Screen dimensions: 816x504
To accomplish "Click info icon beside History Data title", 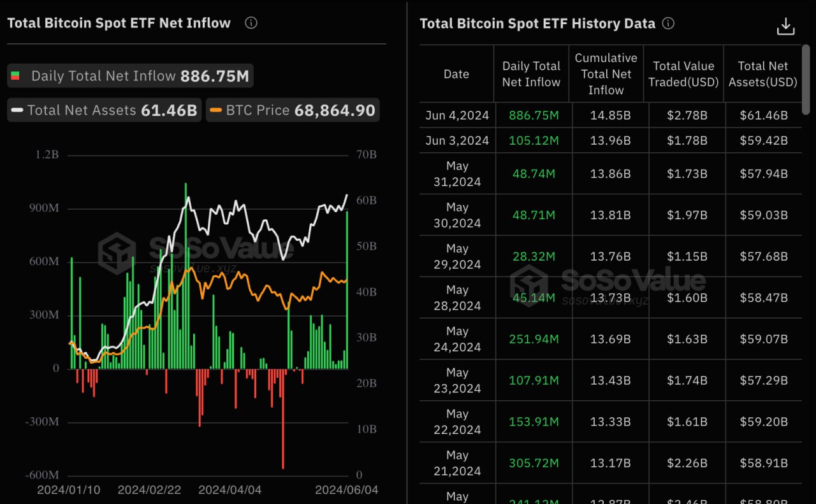I will (x=668, y=24).
